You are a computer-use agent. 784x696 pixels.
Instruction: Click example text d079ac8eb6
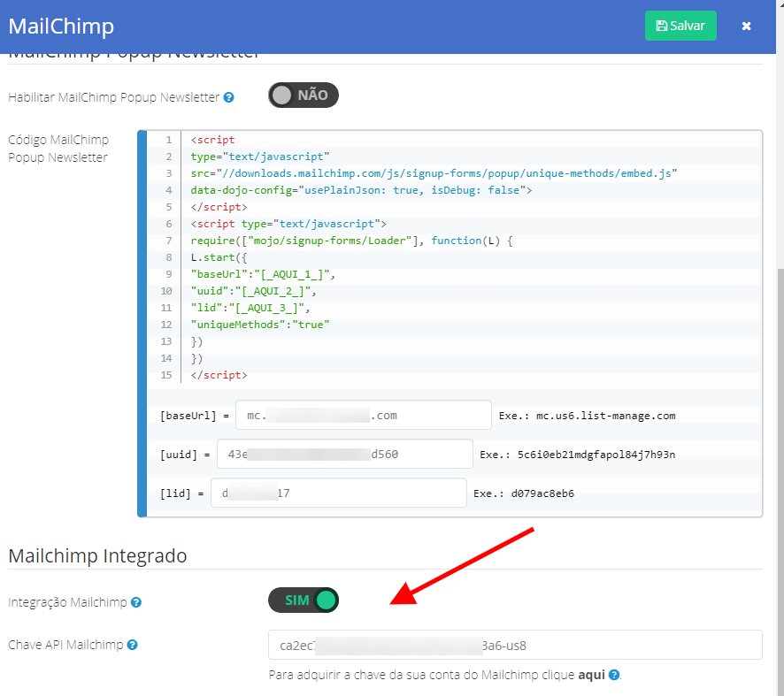(542, 493)
